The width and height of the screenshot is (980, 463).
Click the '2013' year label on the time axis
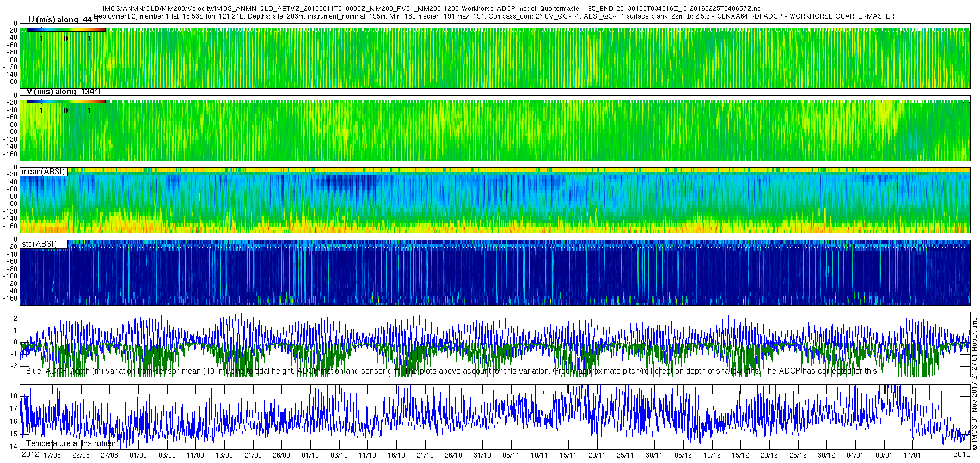point(961,454)
